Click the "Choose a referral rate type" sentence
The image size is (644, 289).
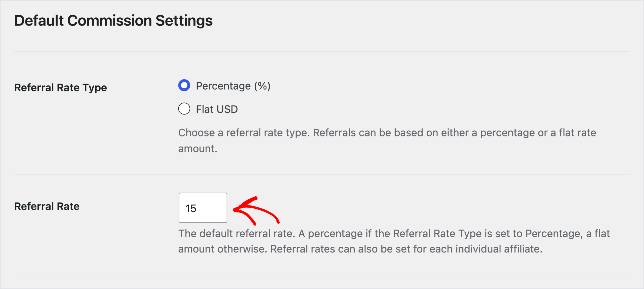tap(244, 133)
